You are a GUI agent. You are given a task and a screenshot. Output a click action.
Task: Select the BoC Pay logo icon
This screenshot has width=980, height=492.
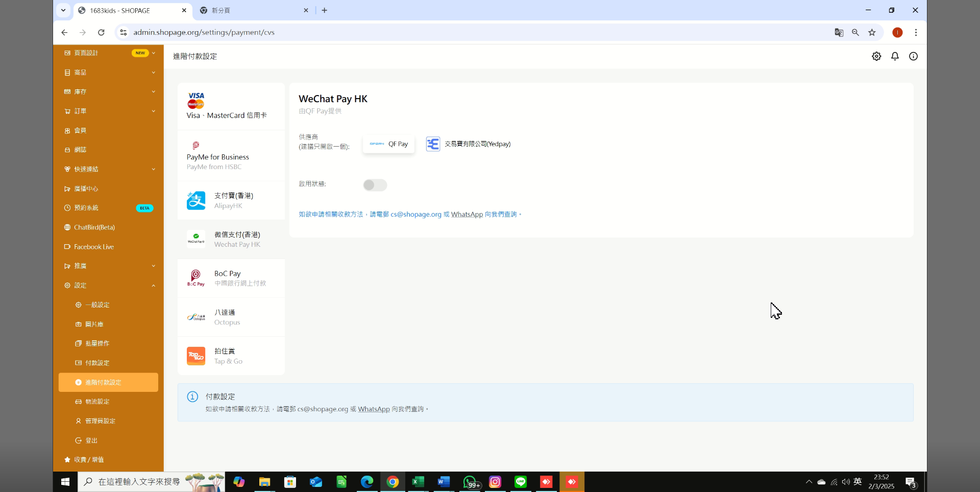196,278
